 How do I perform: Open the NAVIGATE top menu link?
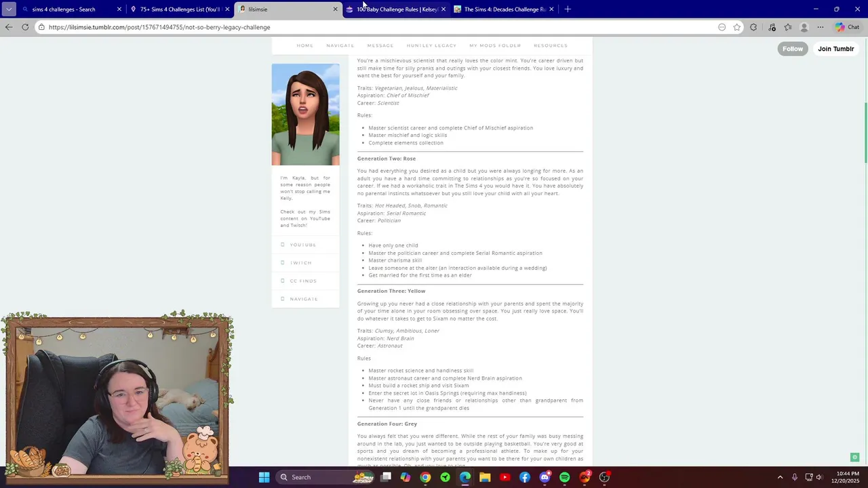340,45
